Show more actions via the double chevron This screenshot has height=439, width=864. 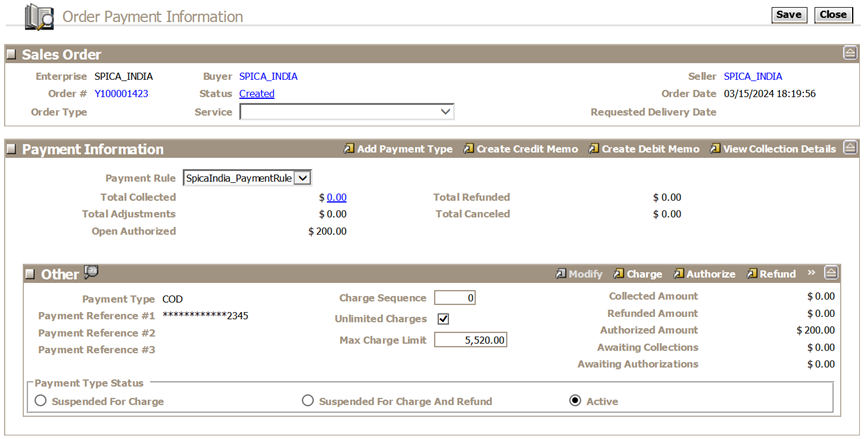click(811, 273)
